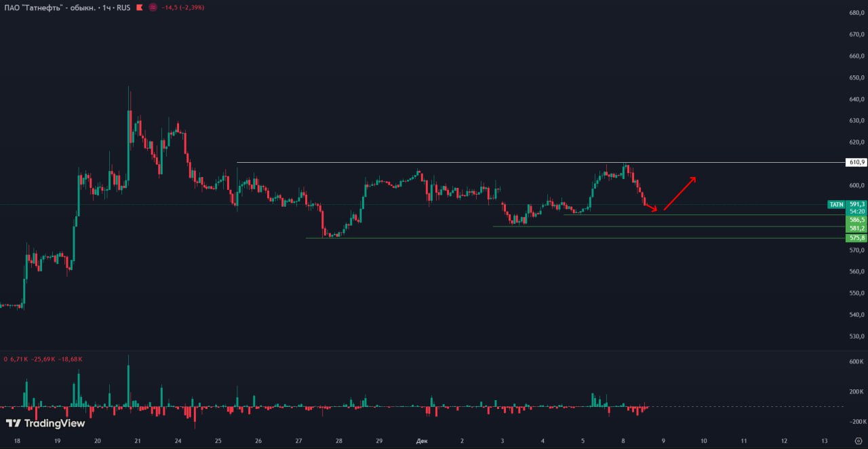Click the current price label 591,3

[857, 204]
